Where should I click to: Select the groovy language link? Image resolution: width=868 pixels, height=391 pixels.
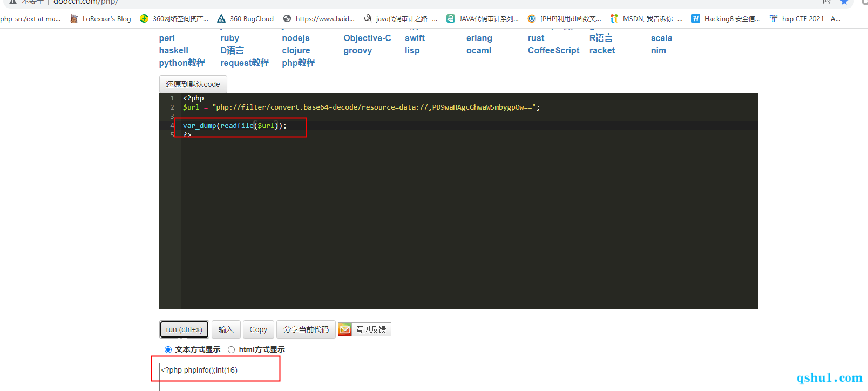[x=357, y=51]
